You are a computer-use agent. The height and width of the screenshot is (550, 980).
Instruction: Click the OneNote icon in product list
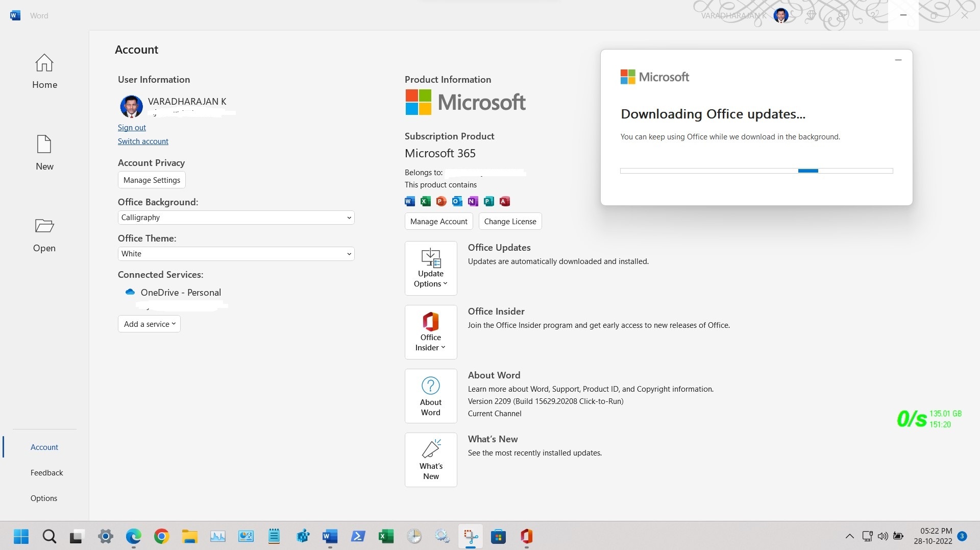coord(473,201)
